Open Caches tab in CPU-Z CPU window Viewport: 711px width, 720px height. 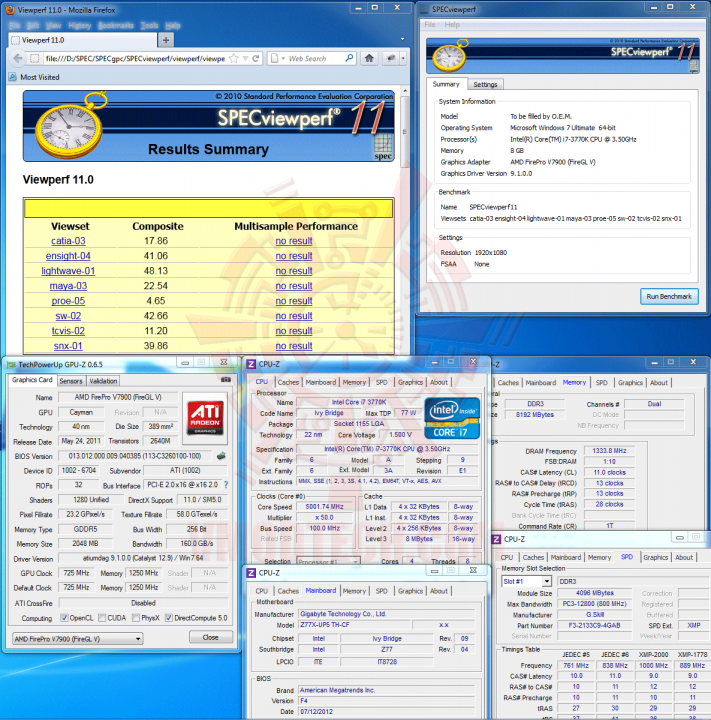[288, 382]
